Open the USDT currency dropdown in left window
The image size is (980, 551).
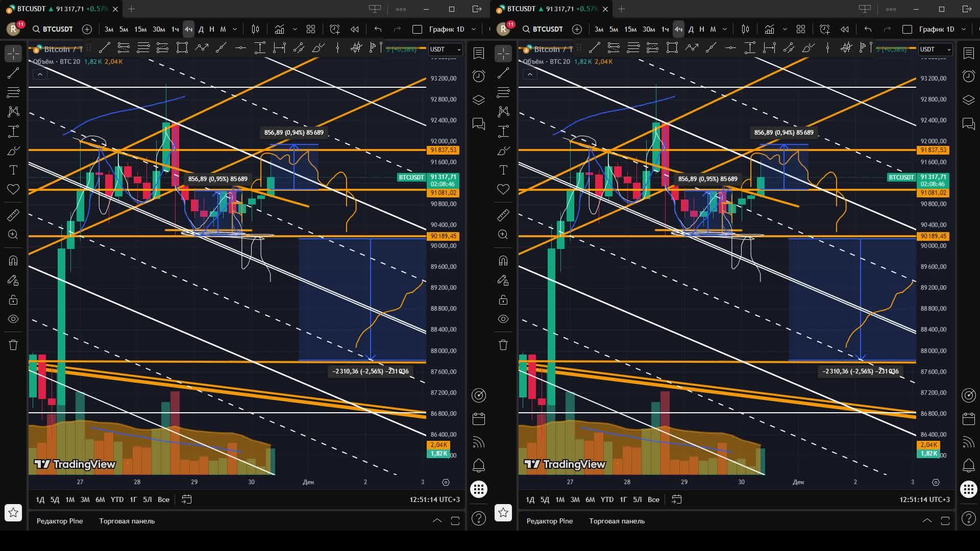click(445, 49)
